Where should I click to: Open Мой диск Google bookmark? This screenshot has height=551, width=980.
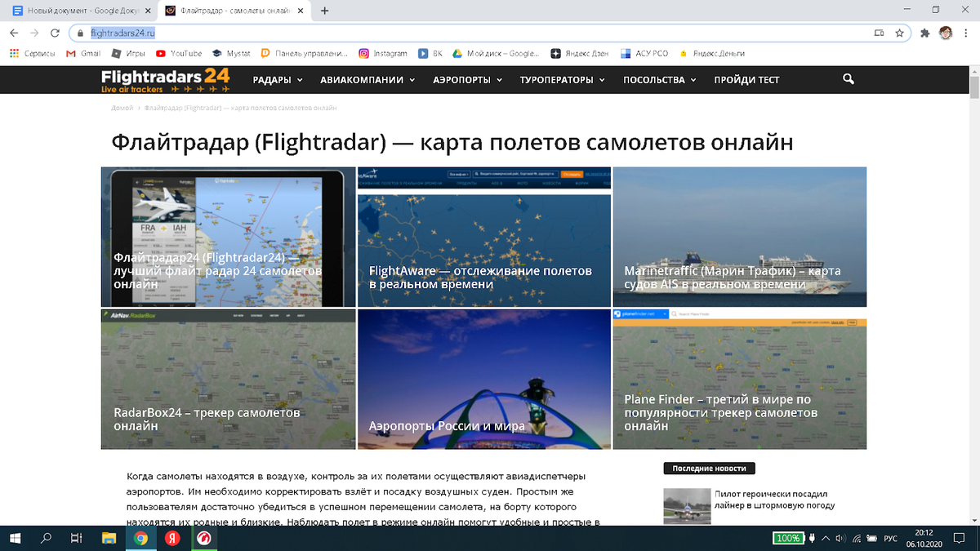click(x=497, y=53)
